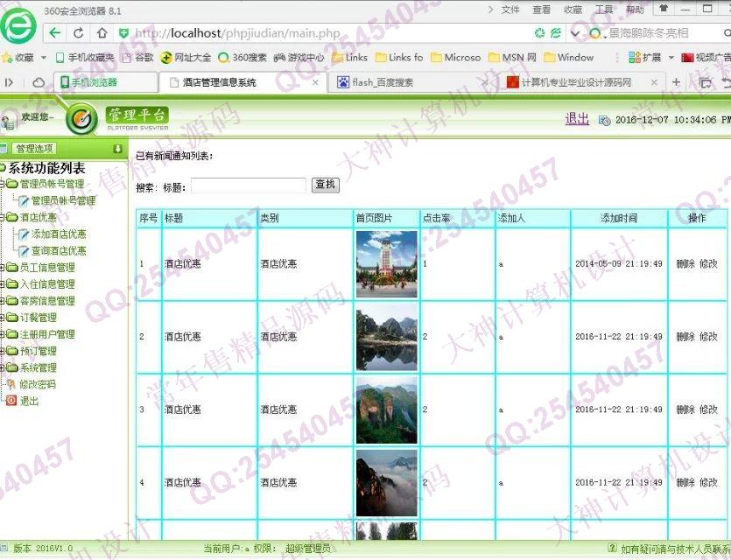Open the 帮助 menu
Screen dimensions: 731x560
point(635,10)
